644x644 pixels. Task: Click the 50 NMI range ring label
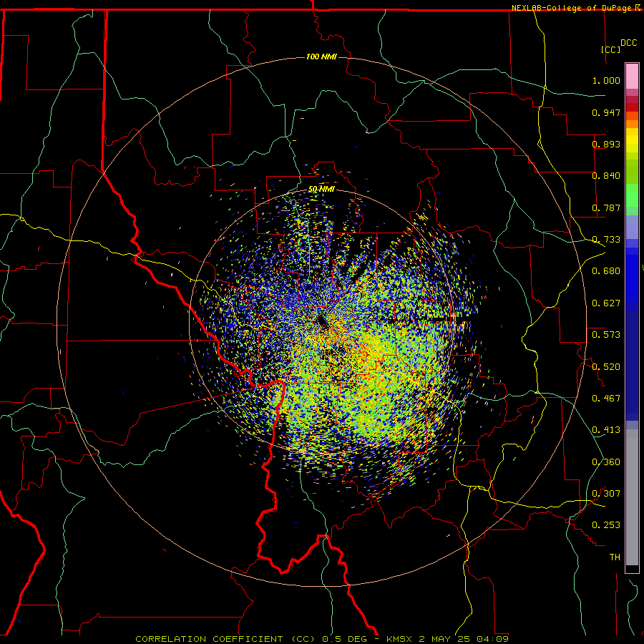click(321, 190)
